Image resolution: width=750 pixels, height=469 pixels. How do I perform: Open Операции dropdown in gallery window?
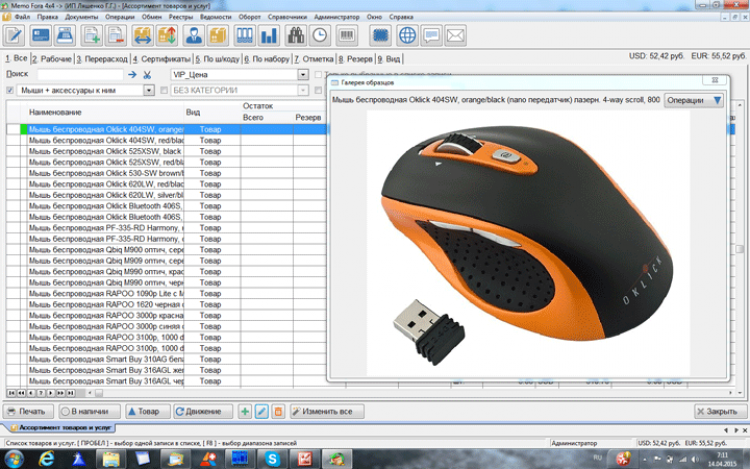tap(694, 100)
